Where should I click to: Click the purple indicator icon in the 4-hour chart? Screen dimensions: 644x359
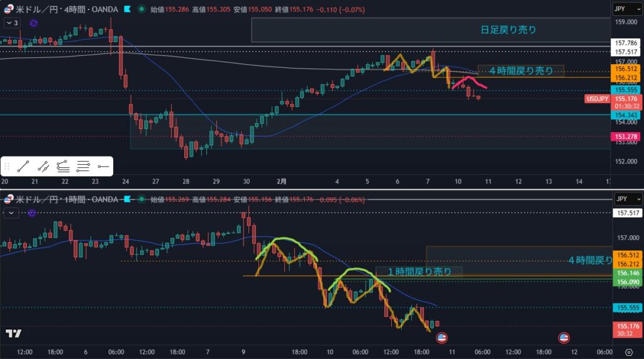(x=33, y=23)
